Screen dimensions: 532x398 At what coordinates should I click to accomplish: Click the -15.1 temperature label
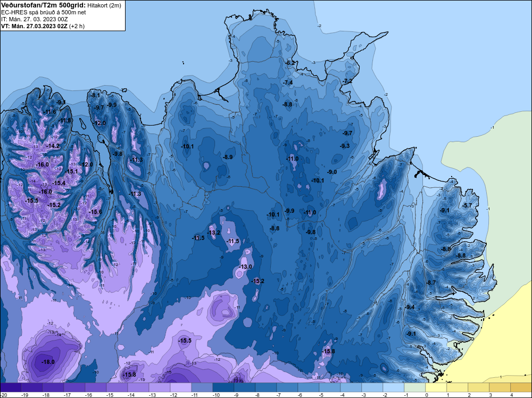tap(72, 172)
